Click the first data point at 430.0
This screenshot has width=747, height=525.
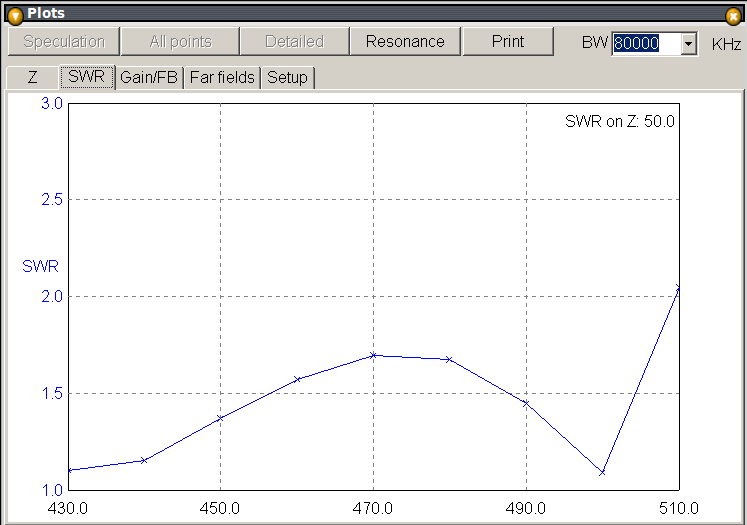point(68,470)
